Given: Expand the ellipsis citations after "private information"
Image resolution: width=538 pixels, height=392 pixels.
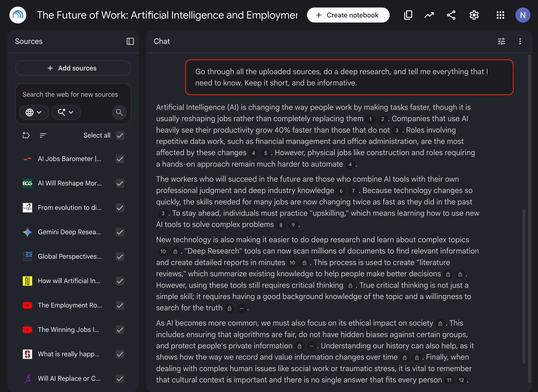Looking at the screenshot, I should point(311,346).
